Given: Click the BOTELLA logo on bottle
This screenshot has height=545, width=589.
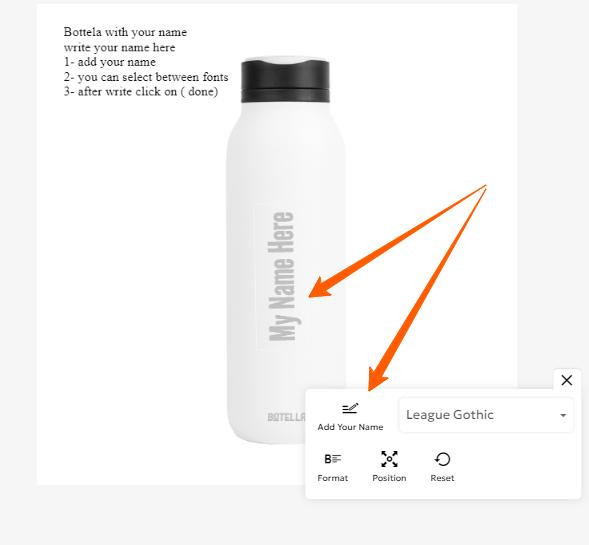Looking at the screenshot, I should click(287, 417).
